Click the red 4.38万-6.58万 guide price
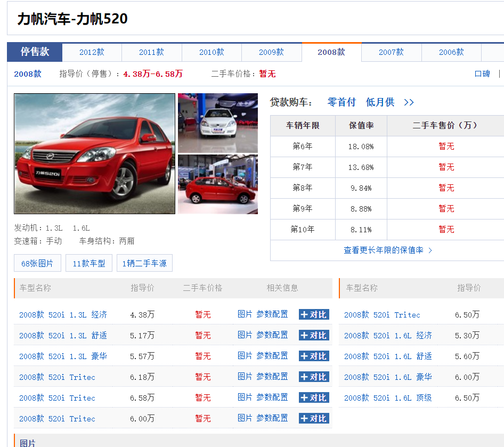Viewport: 504px width, 447px height. point(153,74)
